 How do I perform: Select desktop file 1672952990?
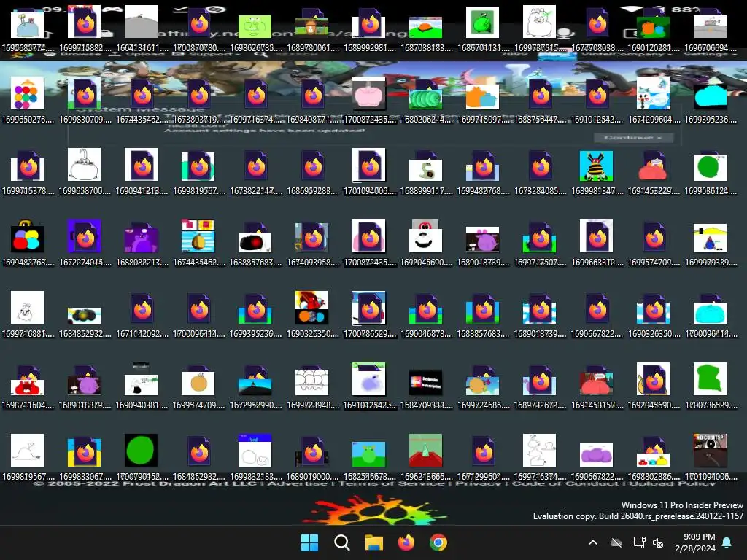click(x=255, y=386)
